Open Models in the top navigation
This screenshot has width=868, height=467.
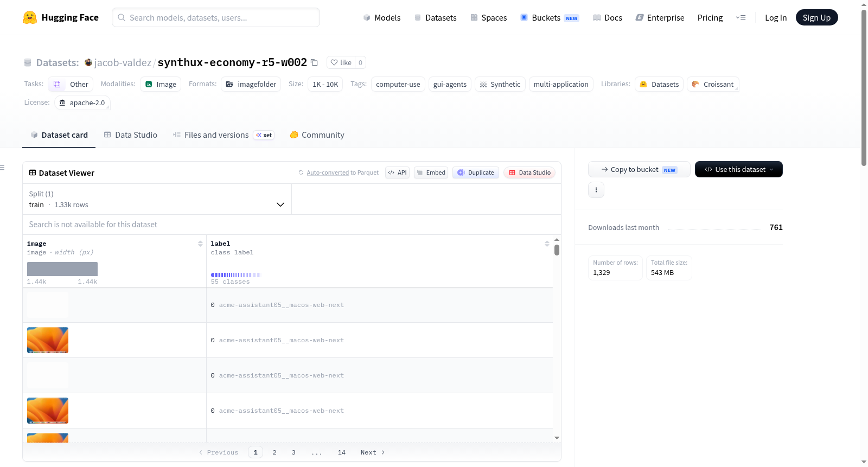pyautogui.click(x=382, y=17)
